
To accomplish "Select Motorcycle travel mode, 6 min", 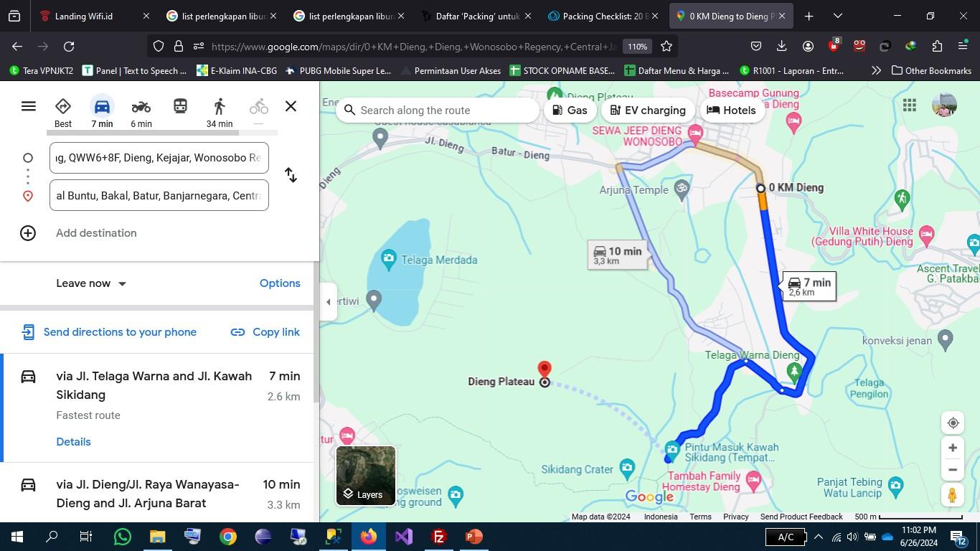I will tap(141, 113).
